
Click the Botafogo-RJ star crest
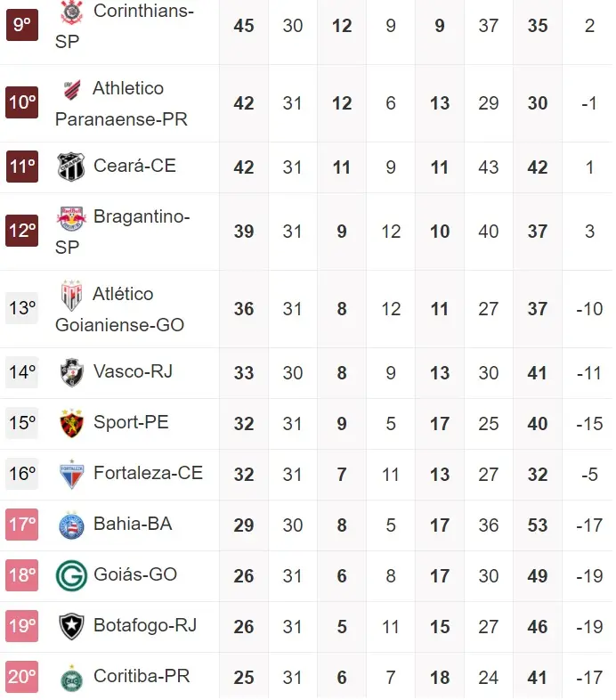[x=70, y=626]
